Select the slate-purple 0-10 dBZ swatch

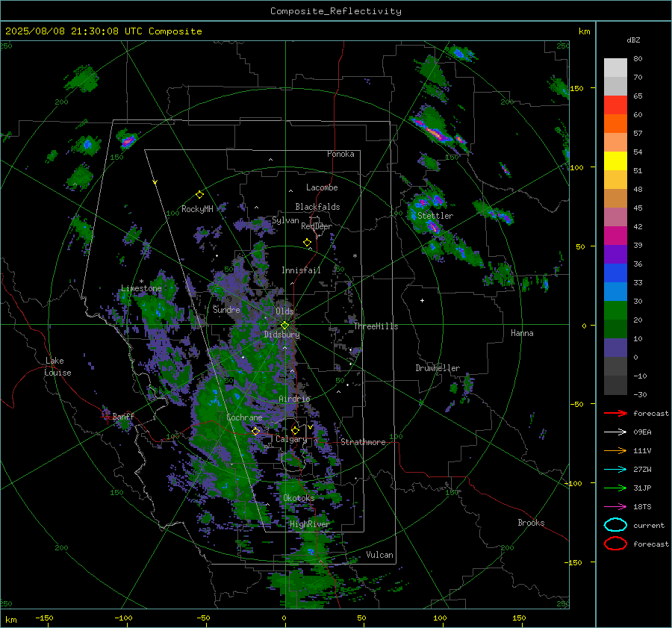[x=615, y=348]
